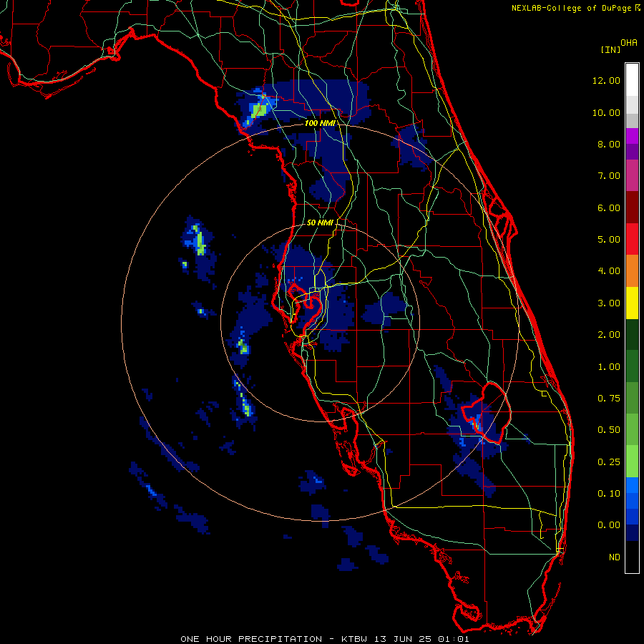Click the '0.50' legend value

point(609,430)
